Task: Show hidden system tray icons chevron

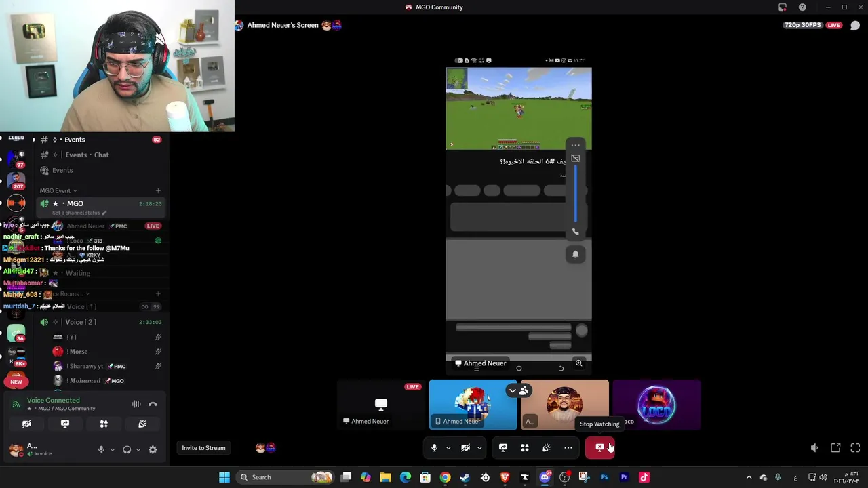Action: coord(749,477)
